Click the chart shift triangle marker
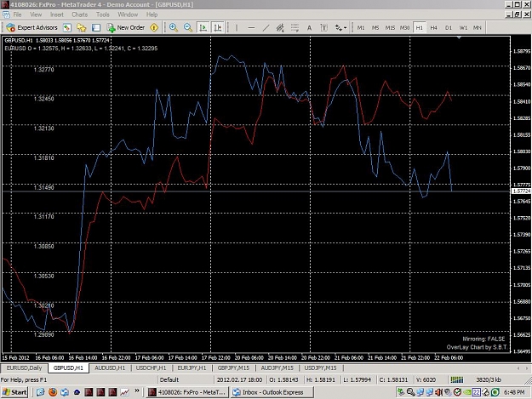The image size is (532, 399). point(459,37)
